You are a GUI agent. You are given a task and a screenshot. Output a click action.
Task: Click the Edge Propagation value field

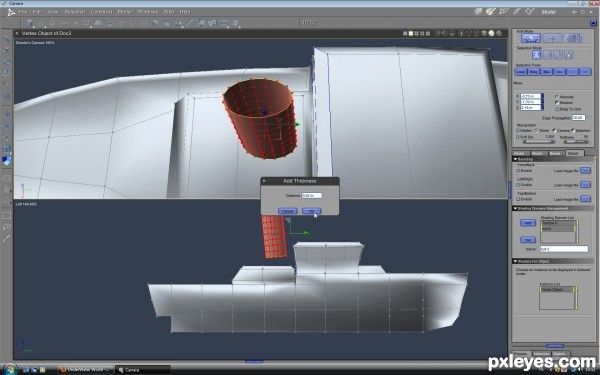tap(579, 117)
